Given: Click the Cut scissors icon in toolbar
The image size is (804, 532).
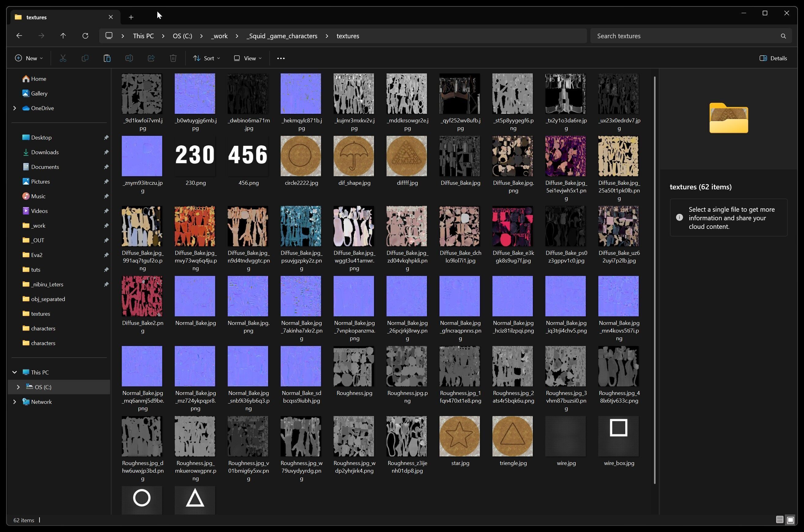Looking at the screenshot, I should pyautogui.click(x=63, y=58).
